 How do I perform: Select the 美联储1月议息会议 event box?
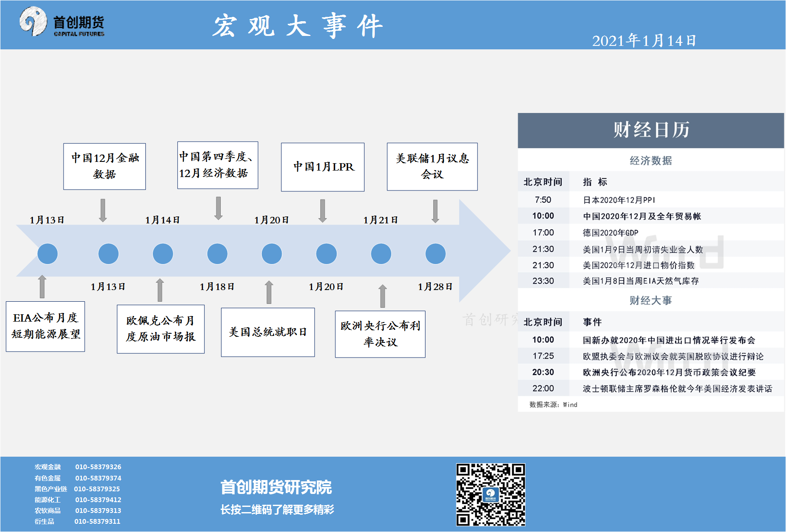[432, 167]
